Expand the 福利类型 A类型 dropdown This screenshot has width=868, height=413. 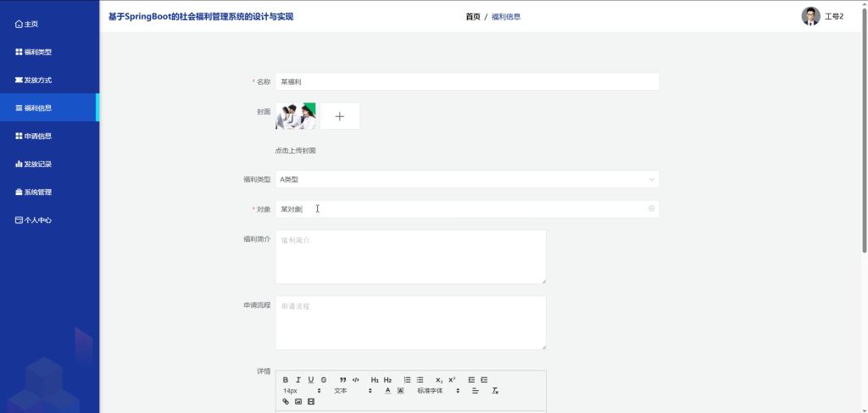click(x=467, y=180)
